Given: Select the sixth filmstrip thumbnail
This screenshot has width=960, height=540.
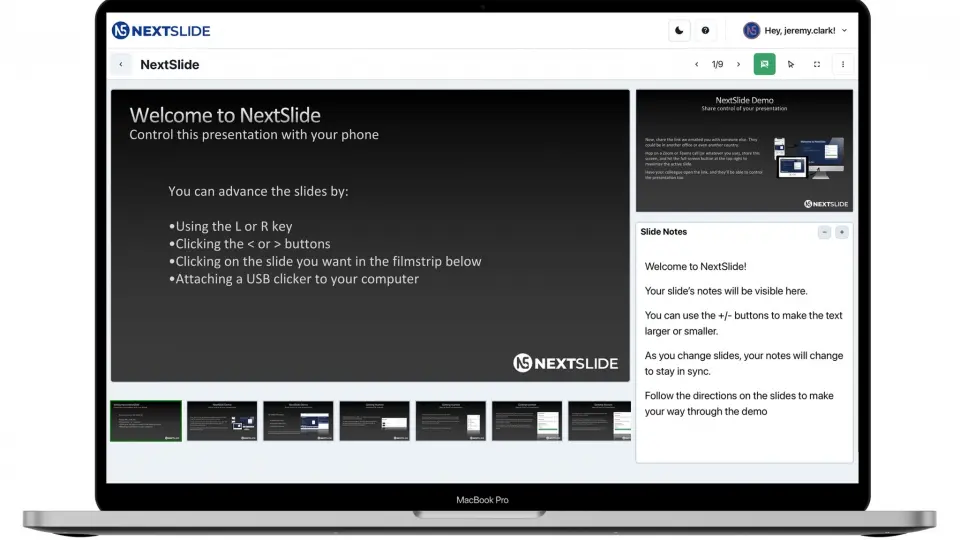Looking at the screenshot, I should click(527, 421).
